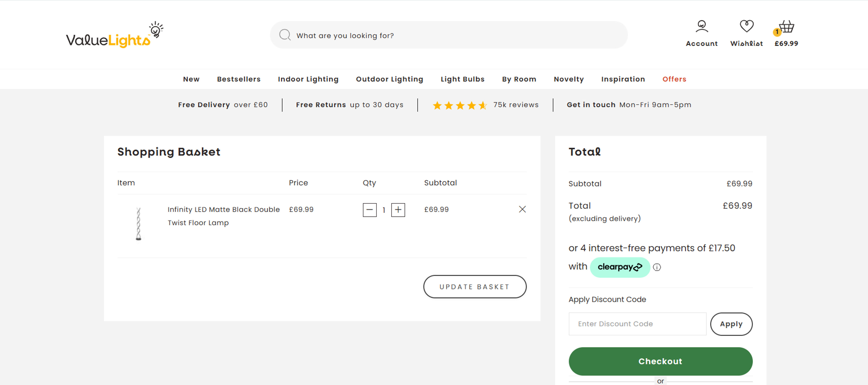Apply the discount code

731,324
